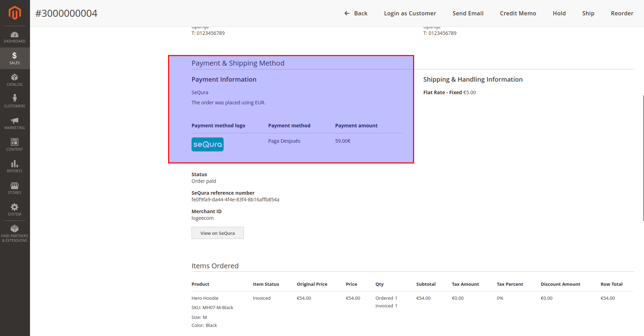The image size is (644, 336).
Task: Click the order placed using EUR text
Action: pos(229,103)
